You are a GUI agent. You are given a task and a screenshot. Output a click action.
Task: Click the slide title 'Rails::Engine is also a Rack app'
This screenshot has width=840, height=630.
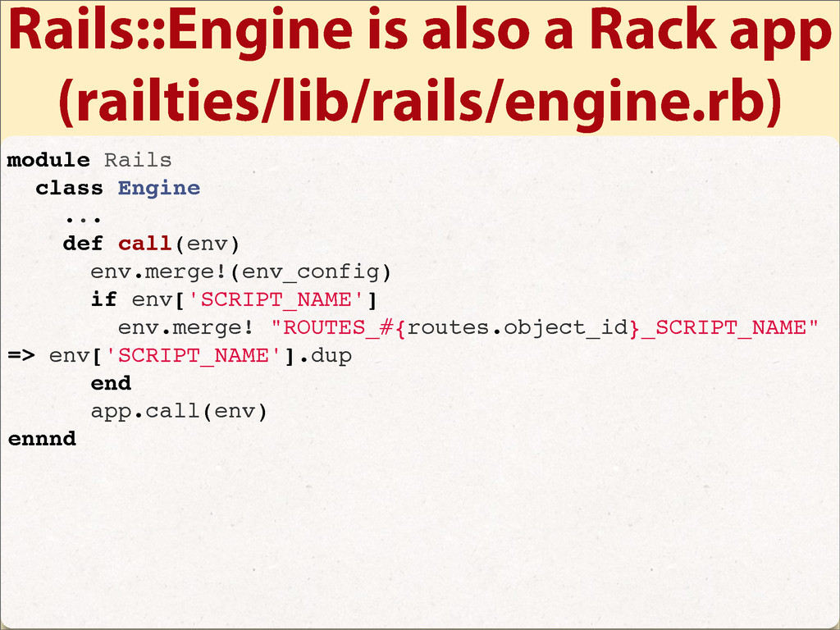(x=420, y=31)
